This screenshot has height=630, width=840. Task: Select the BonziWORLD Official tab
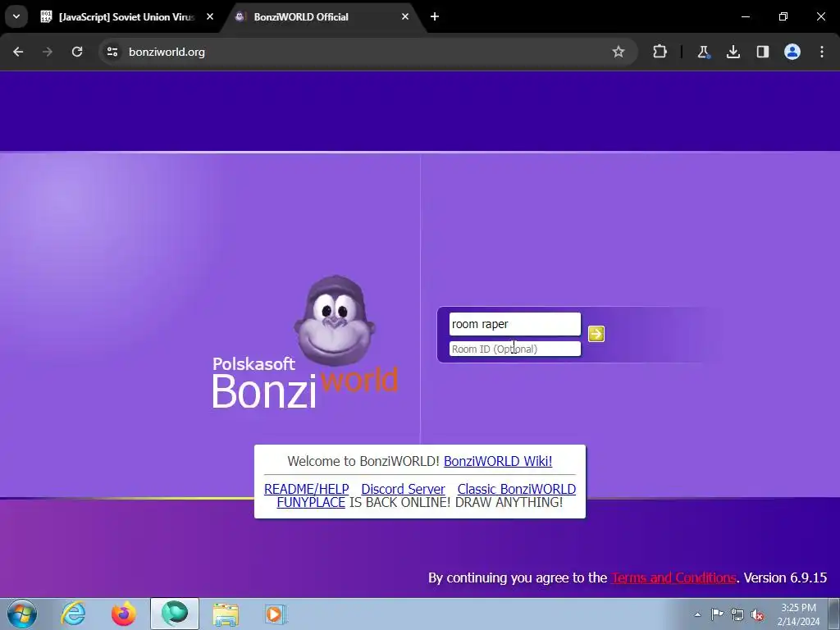tap(322, 17)
